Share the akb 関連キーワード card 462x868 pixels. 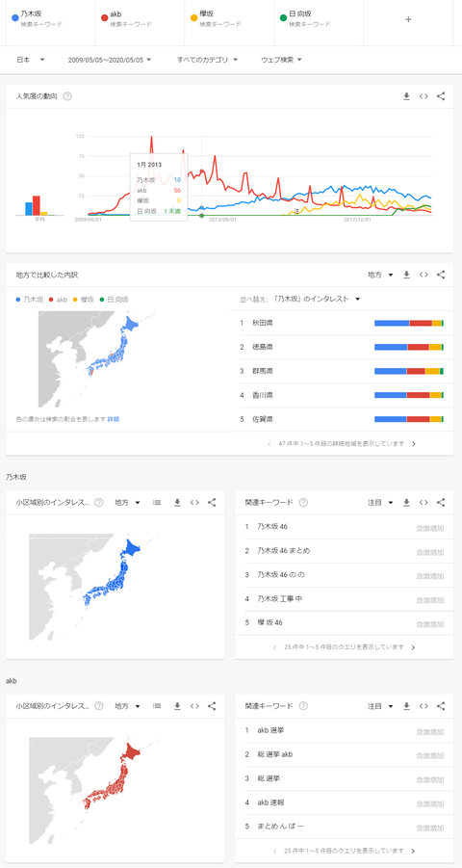[x=441, y=706]
